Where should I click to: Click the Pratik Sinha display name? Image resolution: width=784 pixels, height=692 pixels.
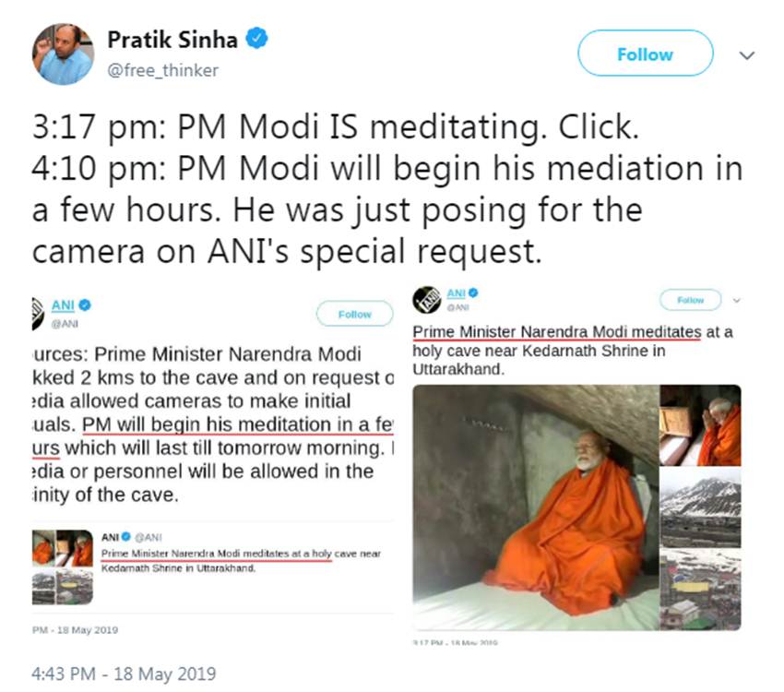click(172, 40)
